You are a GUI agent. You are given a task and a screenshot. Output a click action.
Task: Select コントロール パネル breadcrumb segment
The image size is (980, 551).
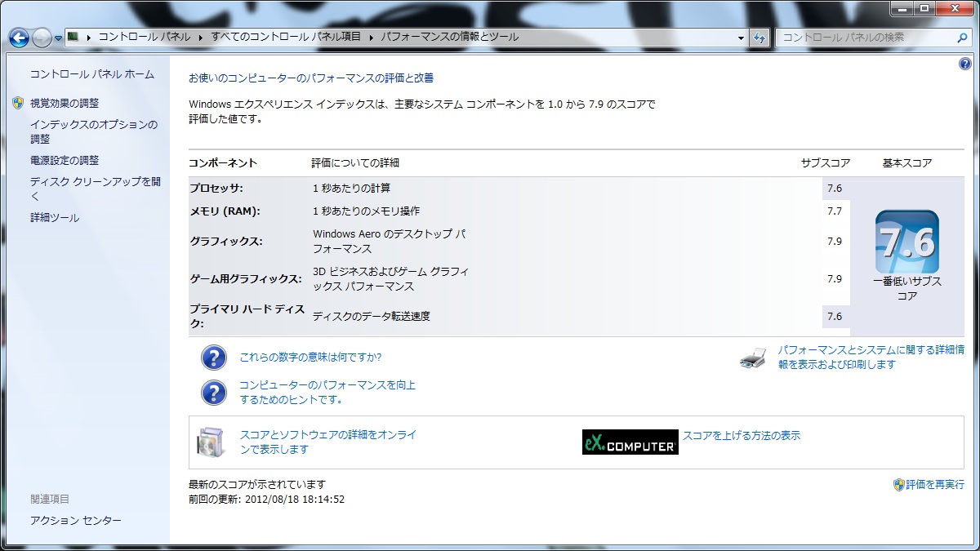coord(145,38)
